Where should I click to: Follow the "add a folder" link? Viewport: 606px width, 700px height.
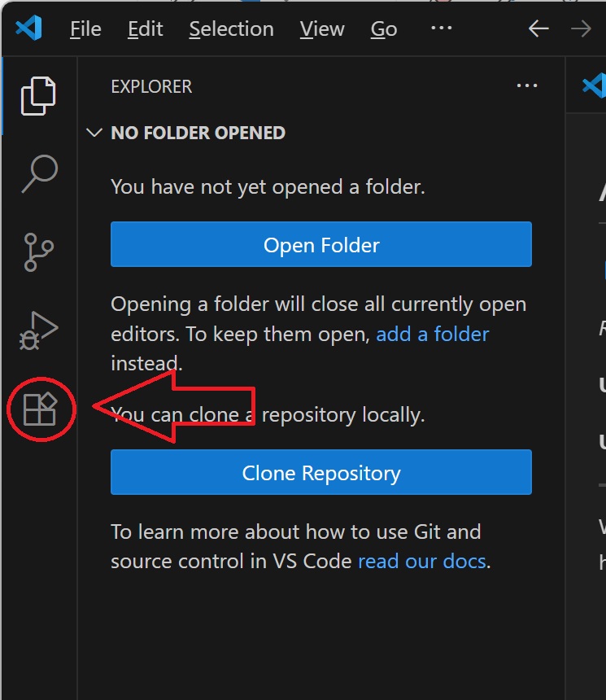click(432, 334)
